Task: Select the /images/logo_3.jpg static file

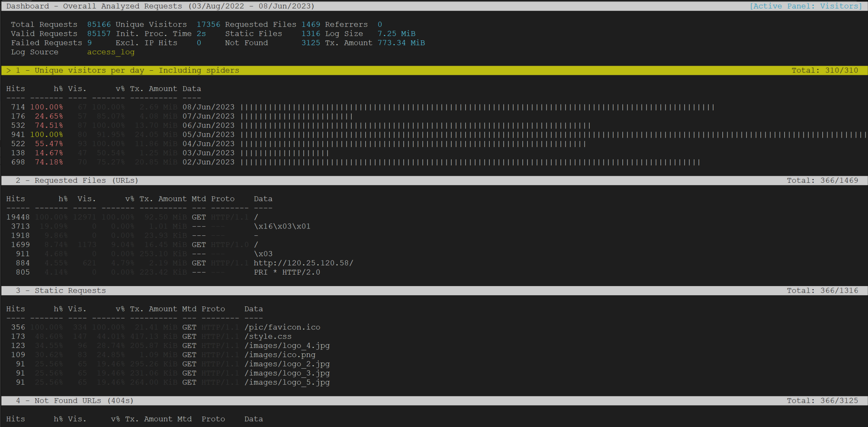Action: [x=287, y=374]
